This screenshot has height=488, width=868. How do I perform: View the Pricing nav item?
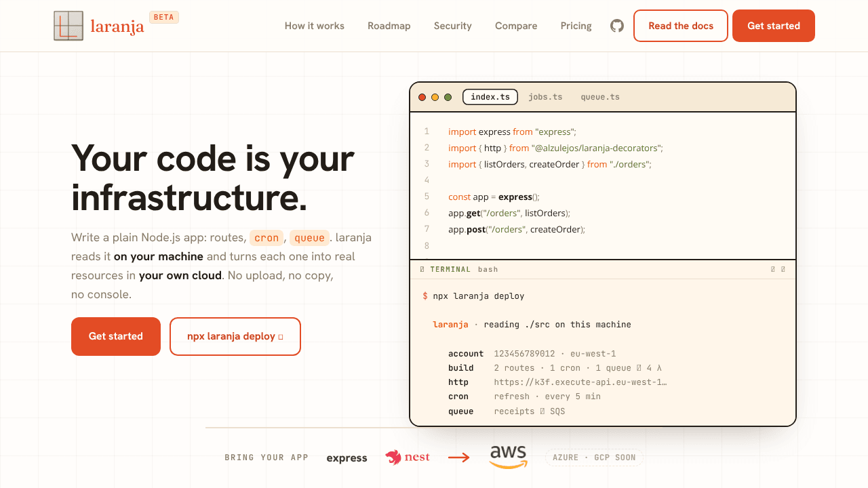pos(576,26)
